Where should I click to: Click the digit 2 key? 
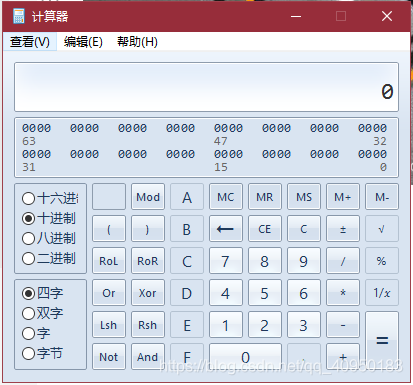(x=265, y=325)
